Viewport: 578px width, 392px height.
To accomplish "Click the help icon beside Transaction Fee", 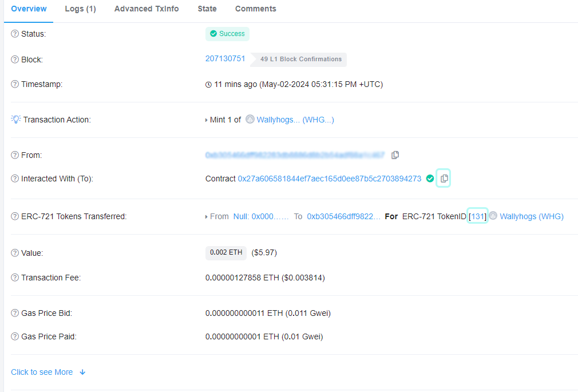I will click(14, 278).
